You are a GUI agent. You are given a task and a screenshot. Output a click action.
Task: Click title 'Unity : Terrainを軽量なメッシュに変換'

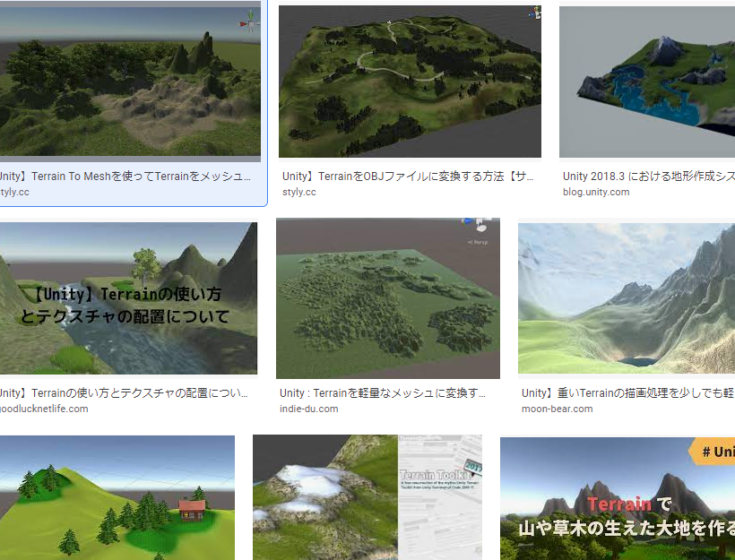(383, 392)
